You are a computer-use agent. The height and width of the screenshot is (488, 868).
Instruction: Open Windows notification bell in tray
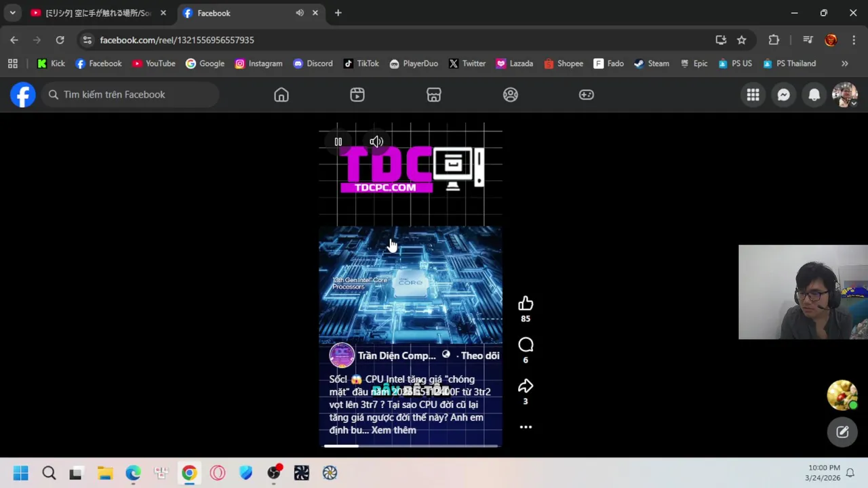coord(850,472)
